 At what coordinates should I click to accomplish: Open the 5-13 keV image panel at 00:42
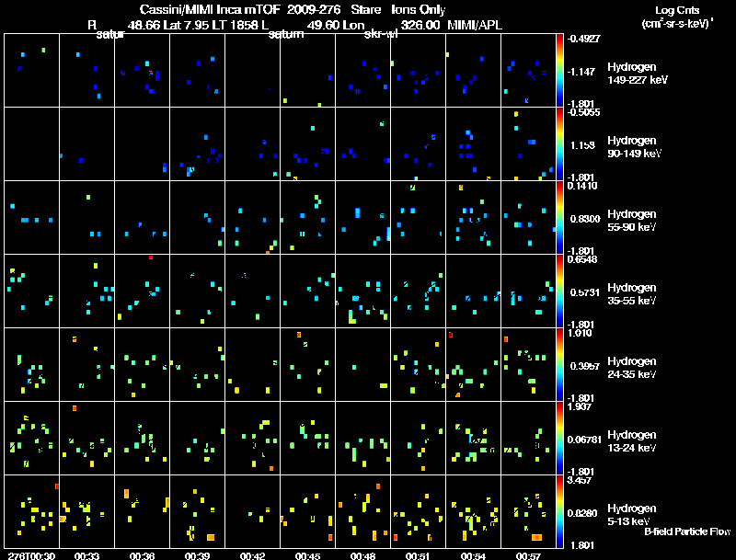point(252,511)
